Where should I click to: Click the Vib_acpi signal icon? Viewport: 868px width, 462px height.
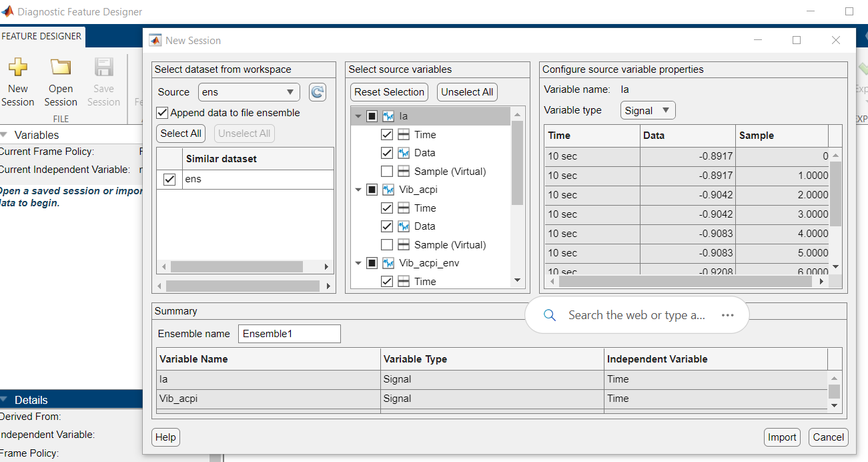[x=388, y=190]
